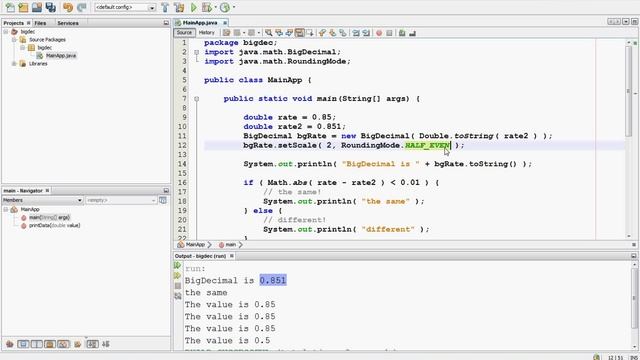The width and height of the screenshot is (640, 360).
Task: Close the Output bigdec run tab
Action: pyautogui.click(x=231, y=256)
